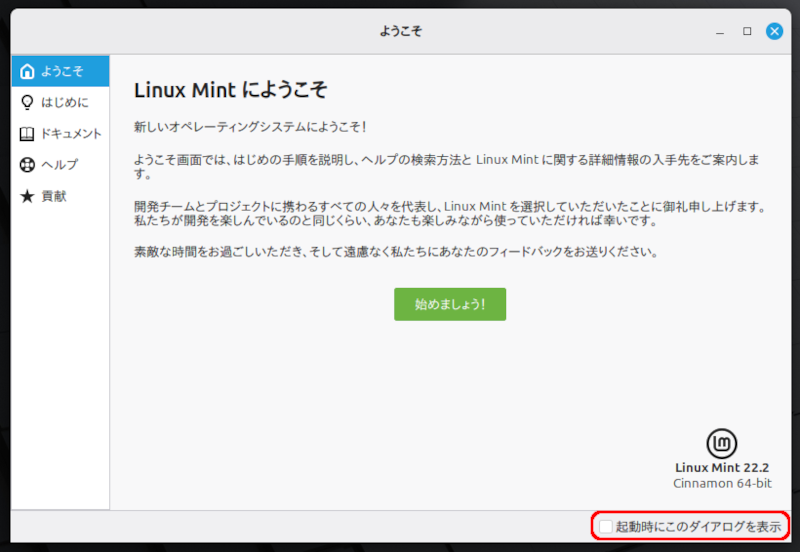This screenshot has width=800, height=552.
Task: Select the ようこそ sidebar label
Action: click(62, 71)
